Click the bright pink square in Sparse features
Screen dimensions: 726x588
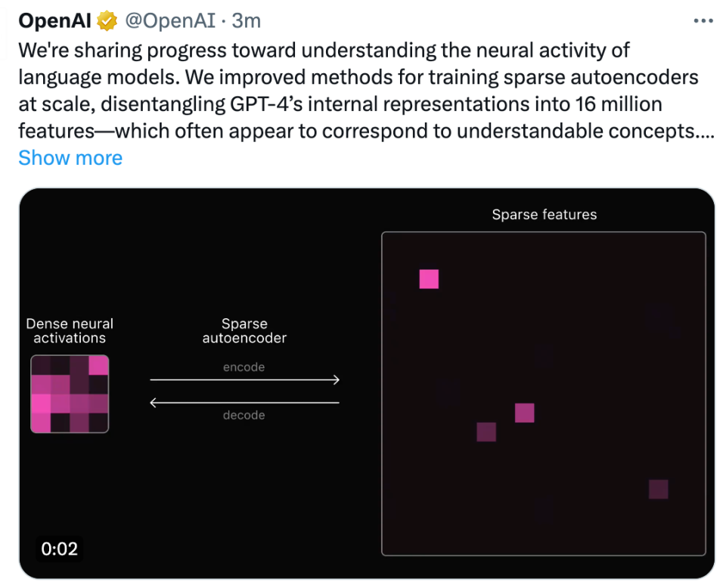pyautogui.click(x=429, y=280)
